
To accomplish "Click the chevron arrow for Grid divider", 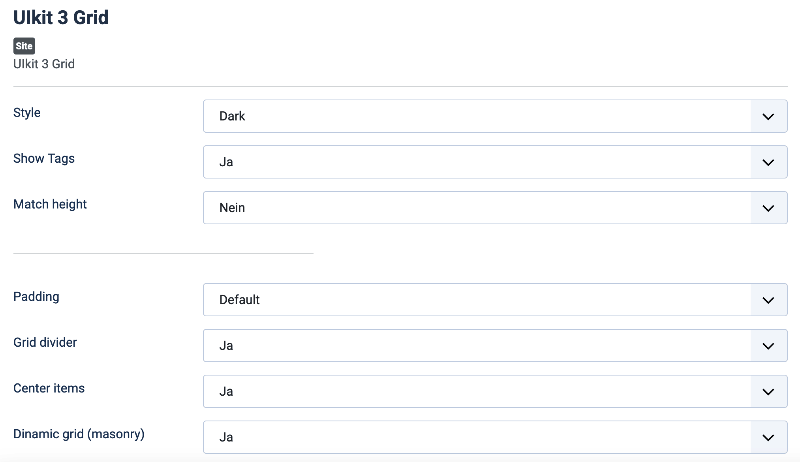I will (x=768, y=346).
